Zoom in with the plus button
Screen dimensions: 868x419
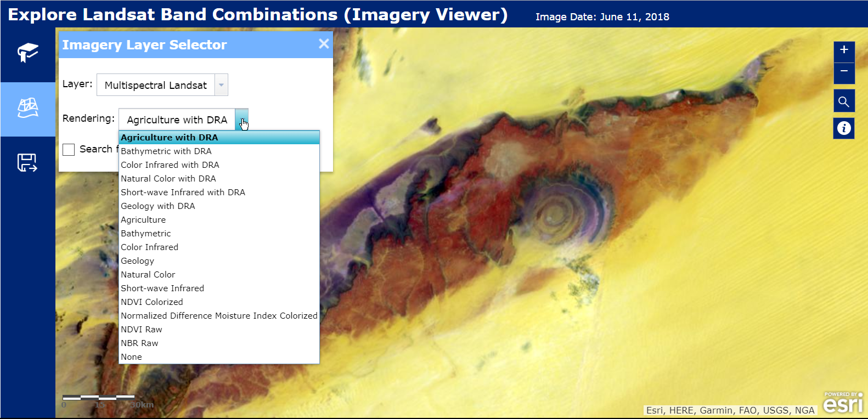click(x=844, y=50)
